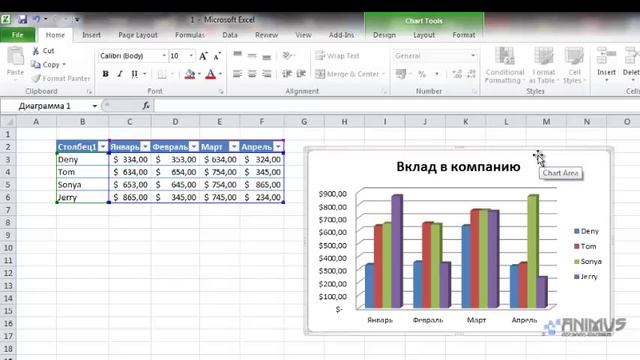
Task: Toggle Italic formatting
Action: point(120,74)
